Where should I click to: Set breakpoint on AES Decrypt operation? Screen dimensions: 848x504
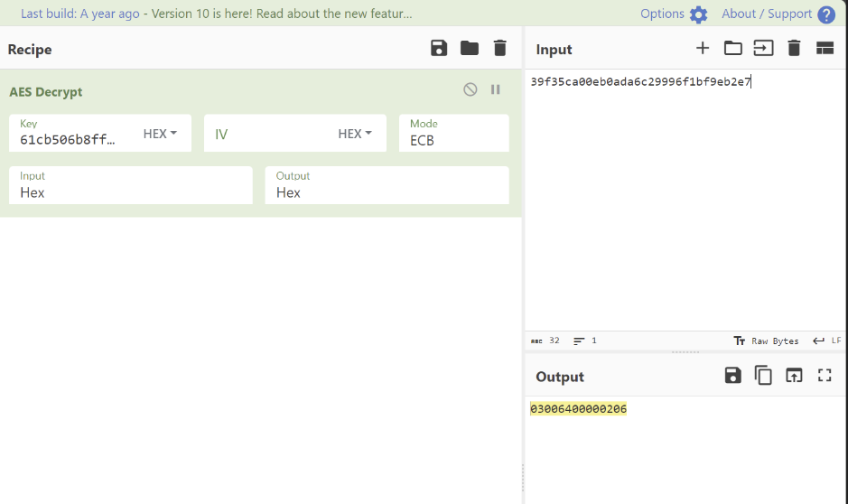pos(496,89)
